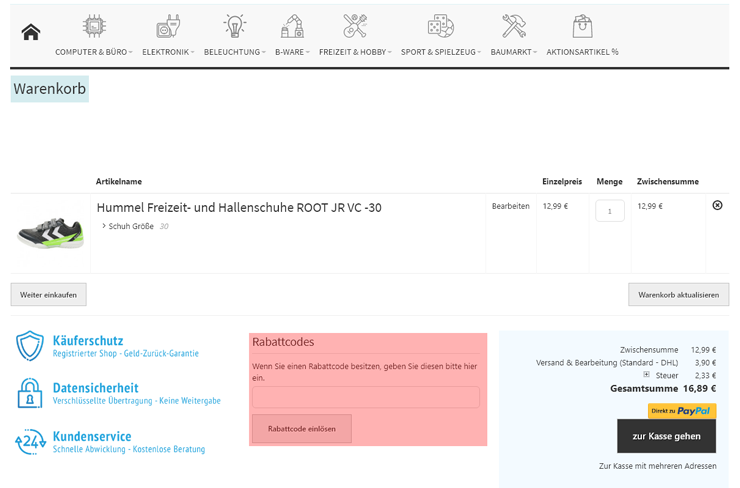Open the Sport & Spielzeug menu
Viewport: 740px width, 488px height.
(440, 52)
